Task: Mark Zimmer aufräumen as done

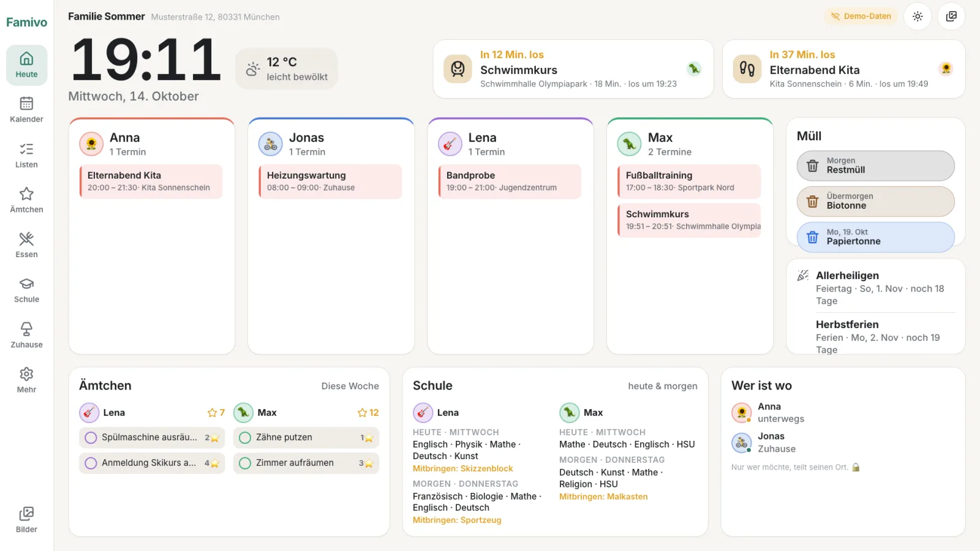Action: pos(245,463)
